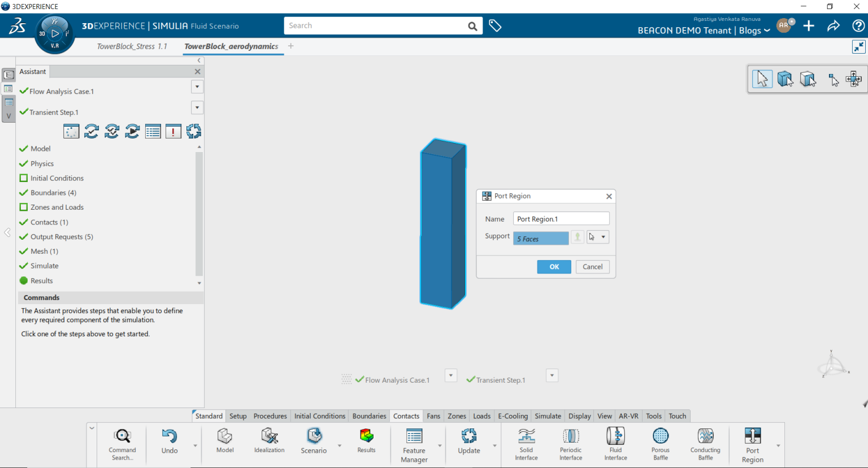Launch the Idealization tool
The image size is (868, 468).
click(x=270, y=441)
